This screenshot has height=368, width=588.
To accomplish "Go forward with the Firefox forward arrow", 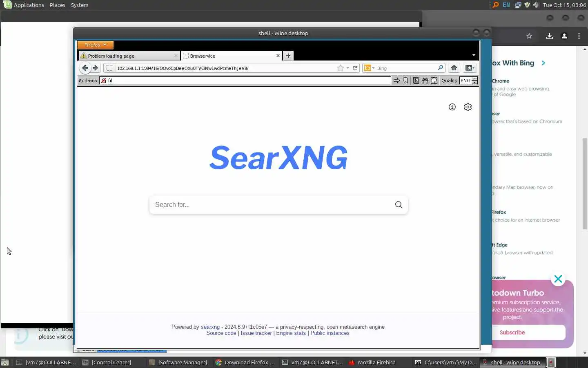I will click(x=96, y=68).
